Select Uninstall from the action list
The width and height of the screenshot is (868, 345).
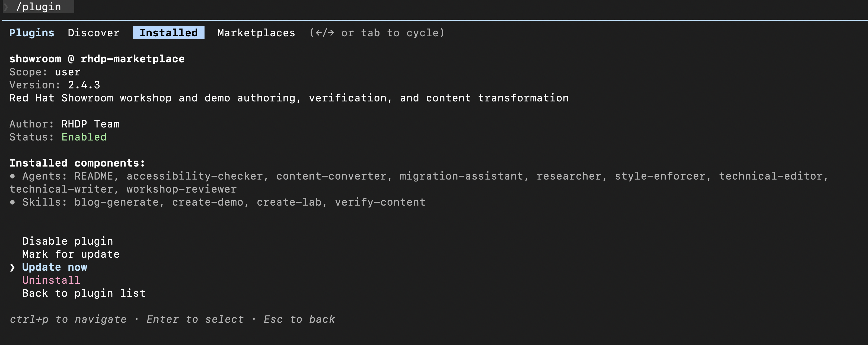(51, 280)
